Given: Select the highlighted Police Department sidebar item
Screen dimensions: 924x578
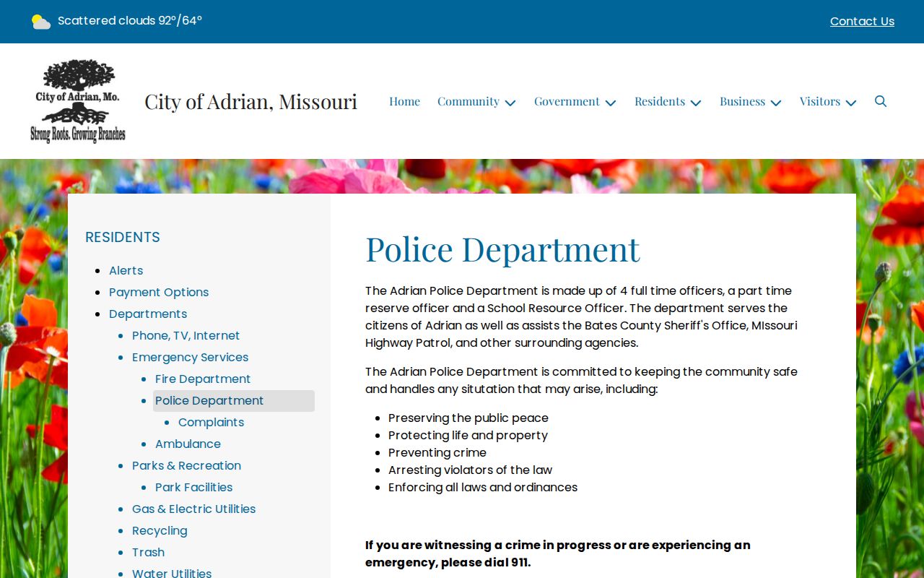Looking at the screenshot, I should pos(234,401).
